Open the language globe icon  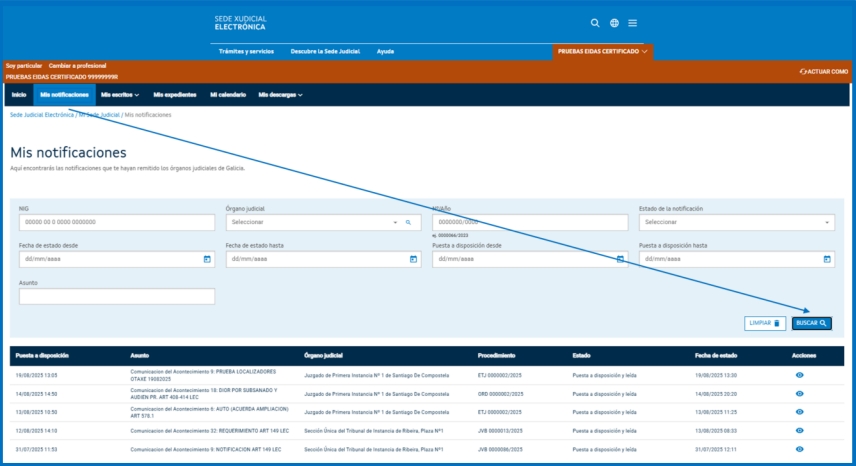pyautogui.click(x=614, y=23)
